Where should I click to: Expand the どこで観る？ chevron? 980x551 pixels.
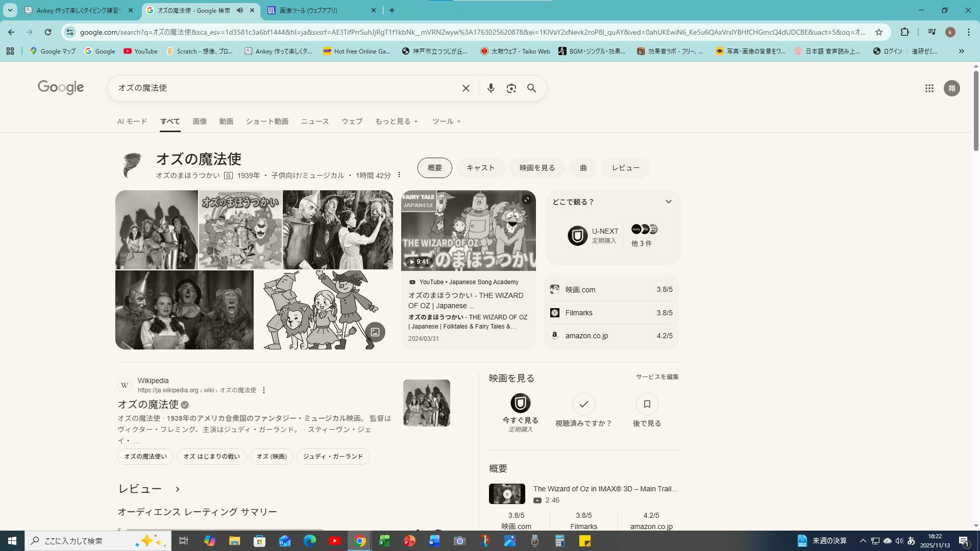coord(668,202)
